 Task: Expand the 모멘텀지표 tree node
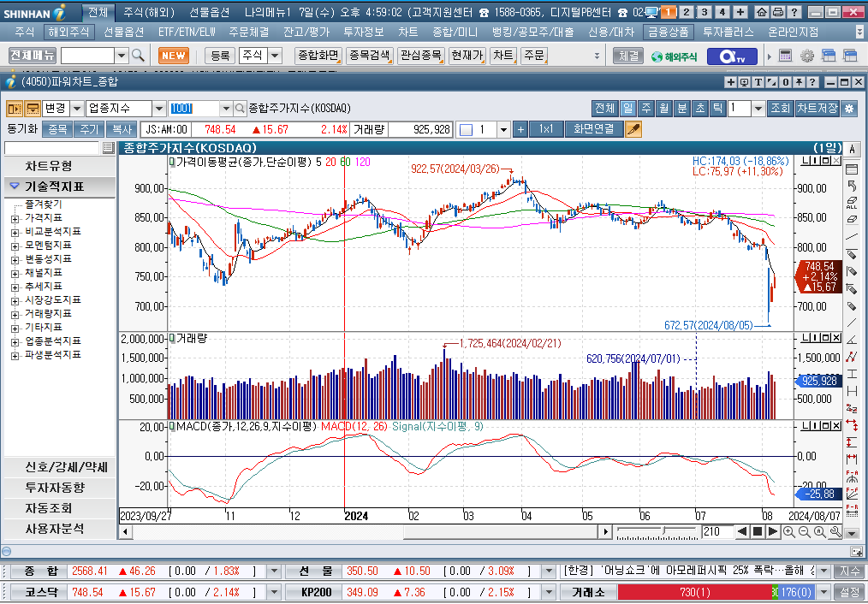click(15, 246)
